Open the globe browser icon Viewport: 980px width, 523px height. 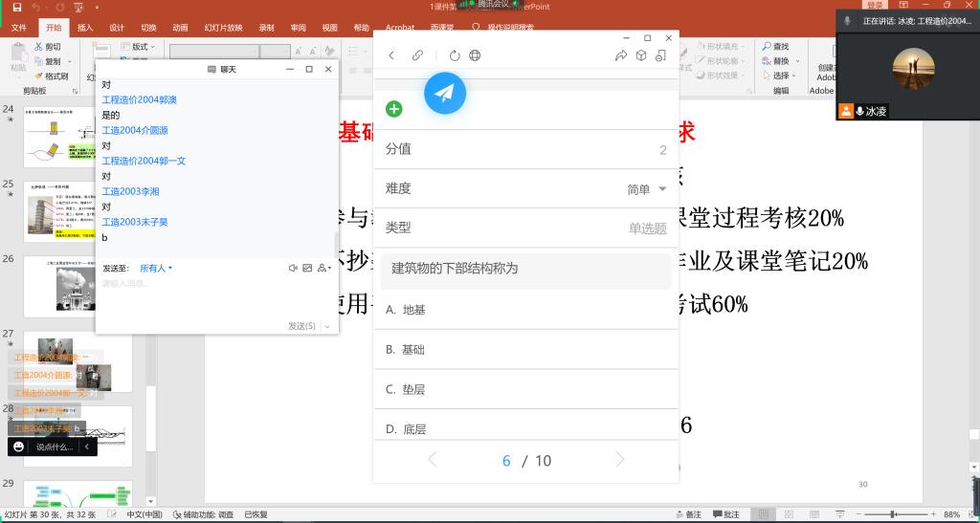(475, 55)
